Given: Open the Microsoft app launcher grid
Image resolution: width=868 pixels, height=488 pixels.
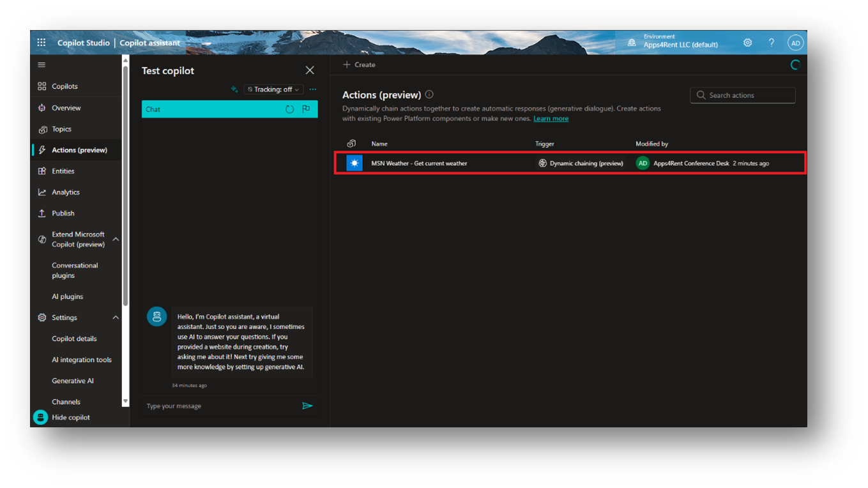Looking at the screenshot, I should click(41, 42).
